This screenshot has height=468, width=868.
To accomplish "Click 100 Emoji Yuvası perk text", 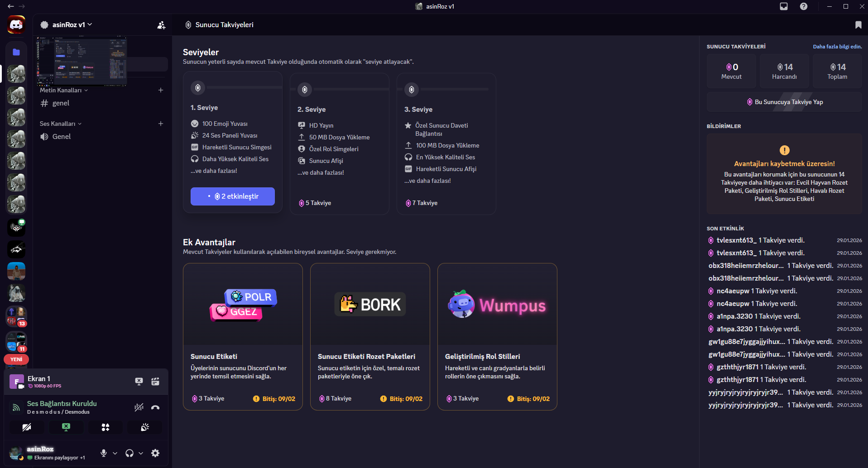I will coord(225,124).
